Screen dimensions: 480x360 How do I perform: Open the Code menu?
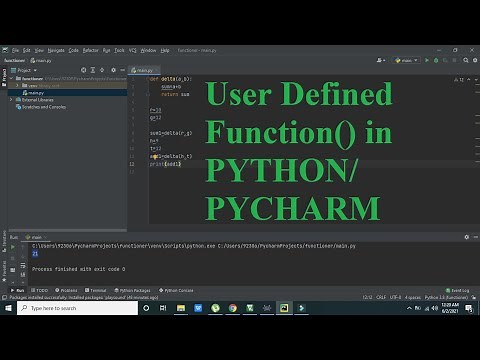(73, 50)
